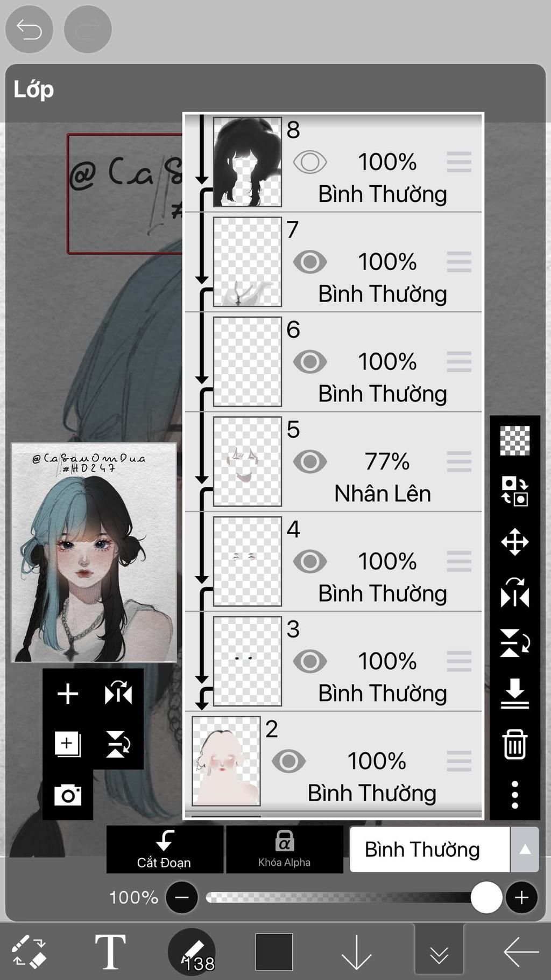The width and height of the screenshot is (551, 980).
Task: Open brush tool with size 138
Action: [x=192, y=952]
